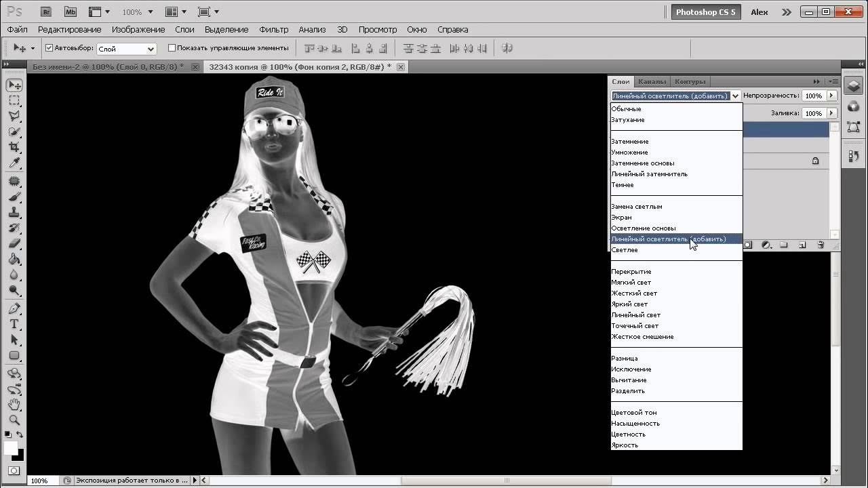868x488 pixels.
Task: Select the Dodge tool
Action: [x=14, y=290]
